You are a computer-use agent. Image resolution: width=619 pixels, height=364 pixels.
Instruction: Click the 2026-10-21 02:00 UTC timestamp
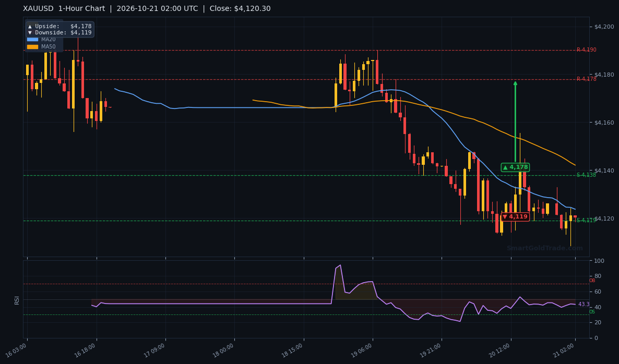click(157, 9)
